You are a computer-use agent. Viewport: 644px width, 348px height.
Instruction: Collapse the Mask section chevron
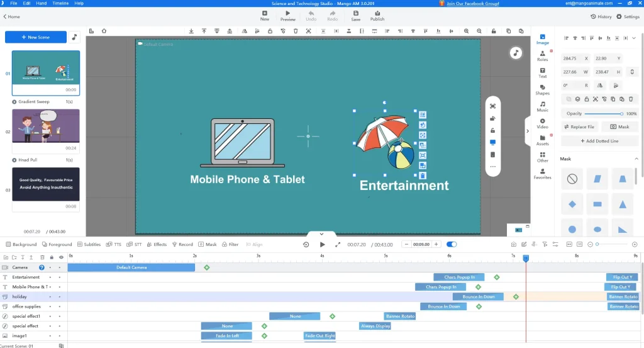pyautogui.click(x=636, y=159)
